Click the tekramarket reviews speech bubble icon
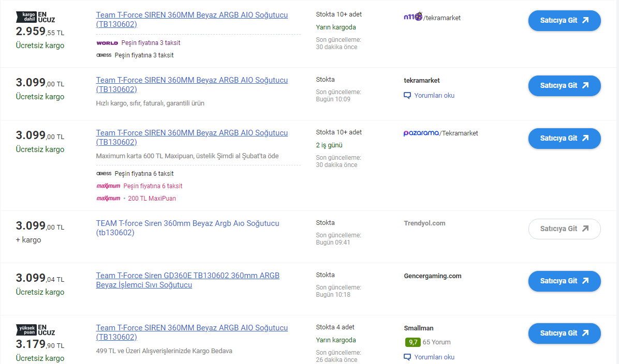Screen dimensions: 619x364 (x=407, y=96)
